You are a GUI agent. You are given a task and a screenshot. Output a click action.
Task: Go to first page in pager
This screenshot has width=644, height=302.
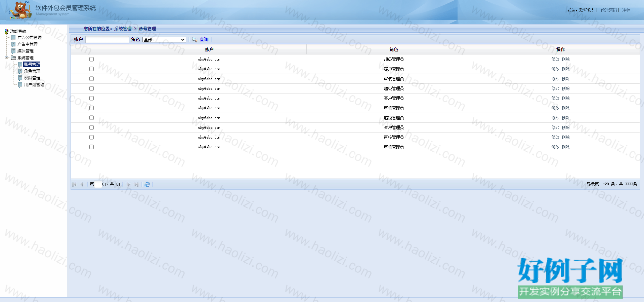(x=74, y=184)
